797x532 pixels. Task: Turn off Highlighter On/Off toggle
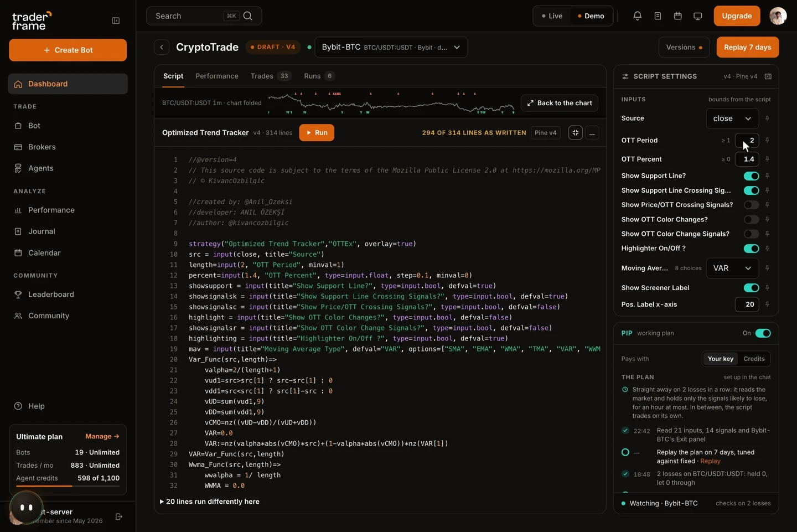coord(751,249)
